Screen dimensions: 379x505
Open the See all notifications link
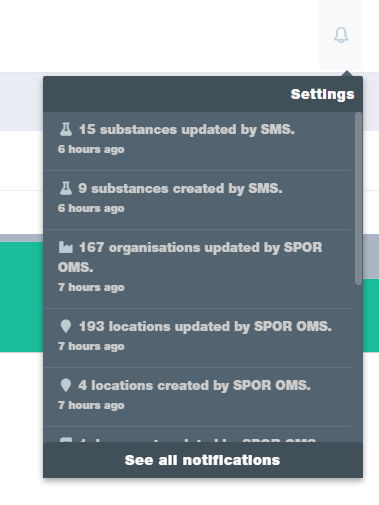(203, 460)
